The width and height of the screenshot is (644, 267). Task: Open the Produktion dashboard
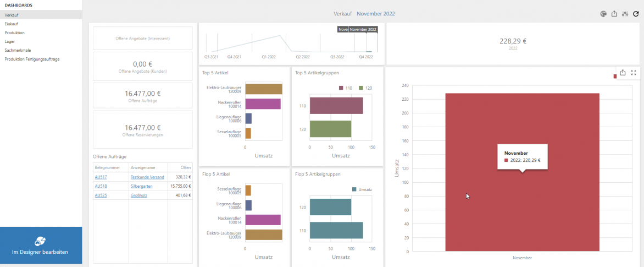[x=41, y=32]
